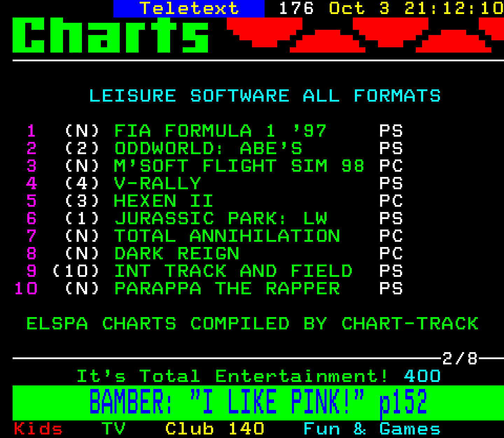Select M'SOFT FLIGHT SIM 98 entry
Image resolution: width=504 pixels, height=438 pixels.
tap(239, 166)
